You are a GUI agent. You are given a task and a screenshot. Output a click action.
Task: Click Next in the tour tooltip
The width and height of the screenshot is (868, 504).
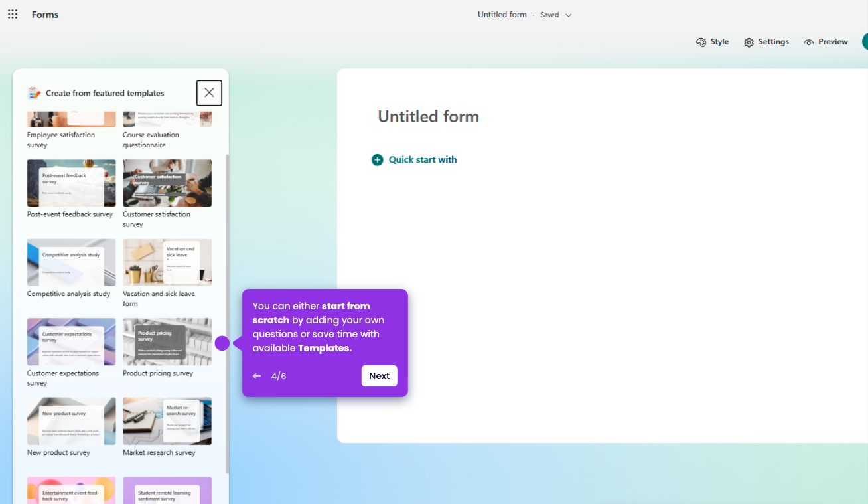tap(379, 376)
